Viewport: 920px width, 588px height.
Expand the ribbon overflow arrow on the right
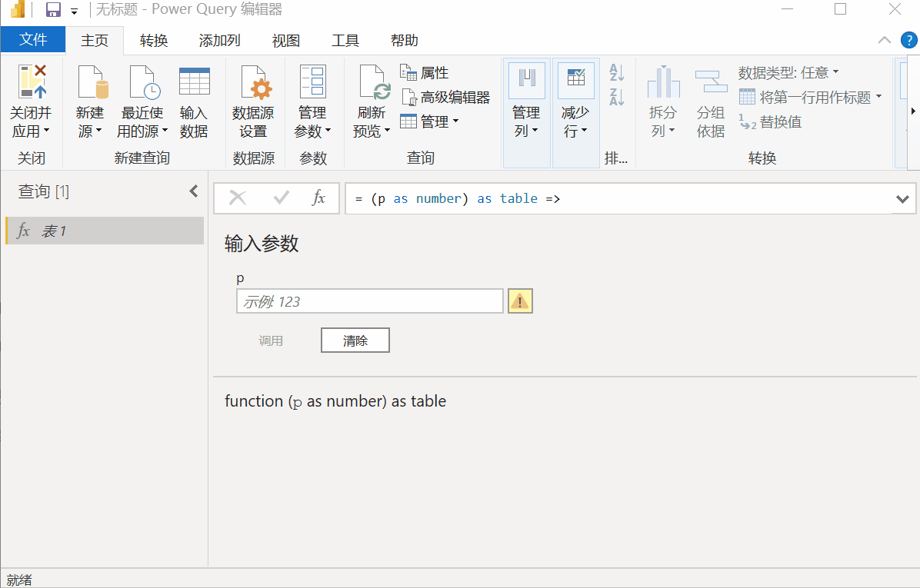tap(913, 111)
